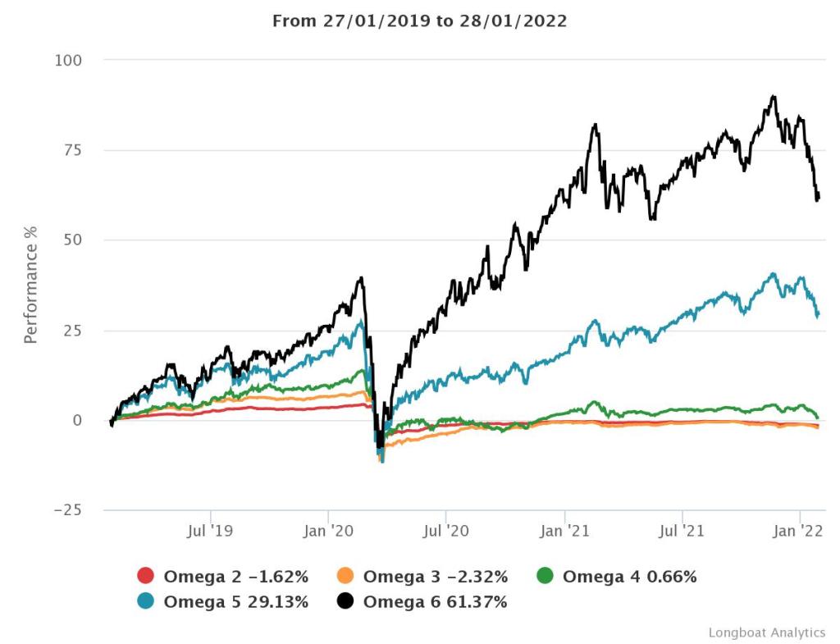This screenshot has width=840, height=644.
Task: Toggle the "Omega 2 -1.62%" legend text
Action: pyautogui.click(x=236, y=576)
